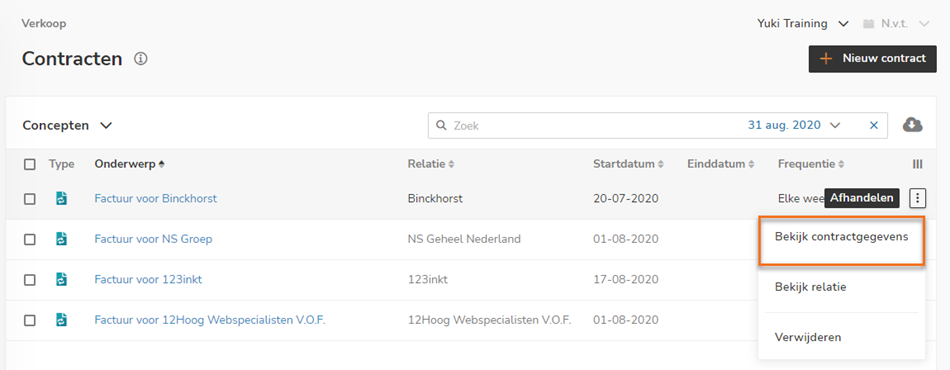Viewport: 950px width, 370px height.
Task: Choose Bekijk contractgegevens from the menu
Action: 841,237
